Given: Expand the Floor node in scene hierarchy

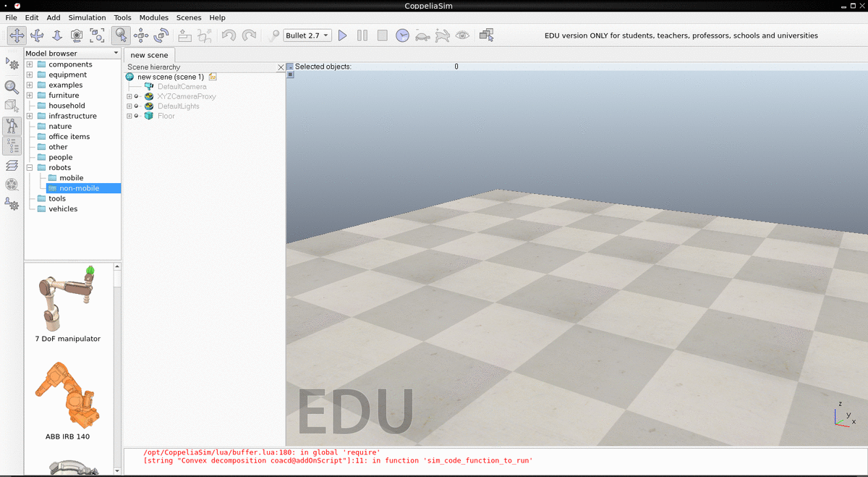Looking at the screenshot, I should point(129,116).
